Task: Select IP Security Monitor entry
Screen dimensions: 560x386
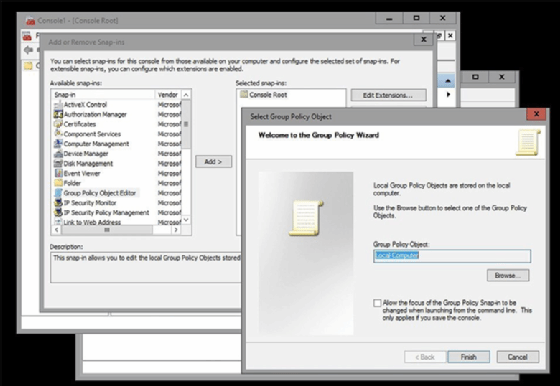Action: pyautogui.click(x=90, y=202)
